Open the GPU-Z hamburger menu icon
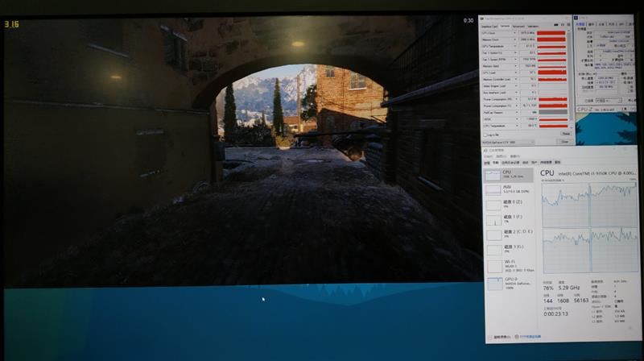The width and height of the screenshot is (644, 361). [x=568, y=25]
